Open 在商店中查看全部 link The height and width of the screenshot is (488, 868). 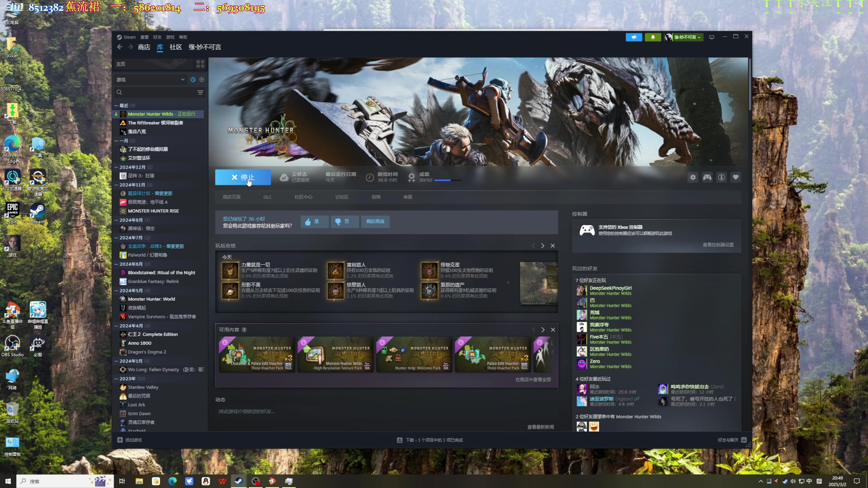point(533,380)
